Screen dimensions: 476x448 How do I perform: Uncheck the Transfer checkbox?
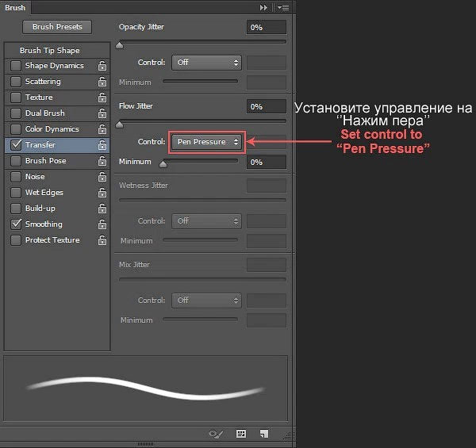tap(16, 145)
